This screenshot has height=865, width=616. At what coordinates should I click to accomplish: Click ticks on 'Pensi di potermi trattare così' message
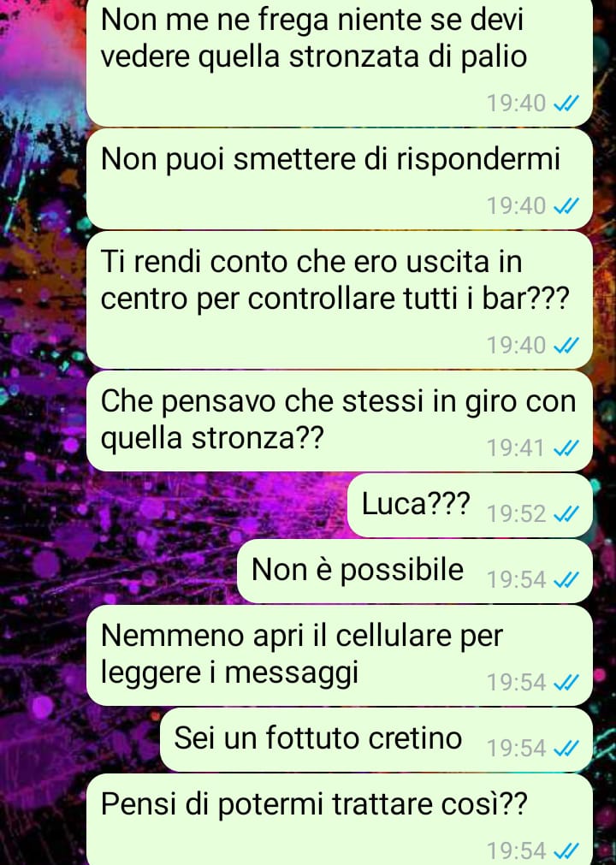566,850
